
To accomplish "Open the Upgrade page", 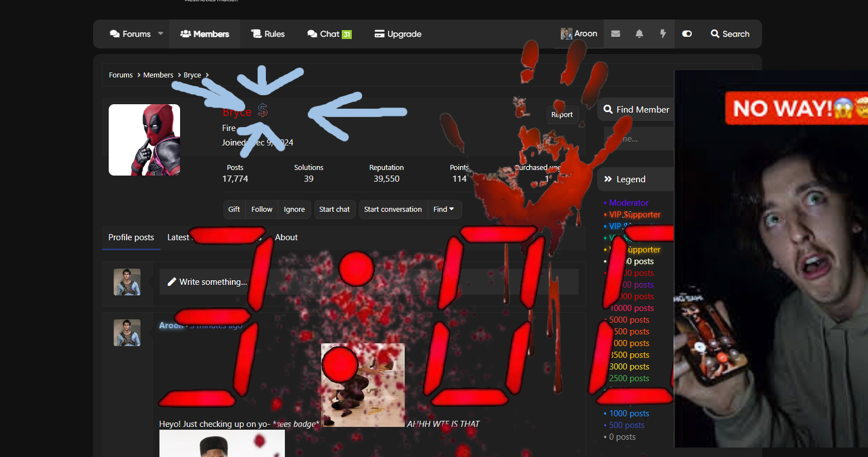I will [x=398, y=34].
